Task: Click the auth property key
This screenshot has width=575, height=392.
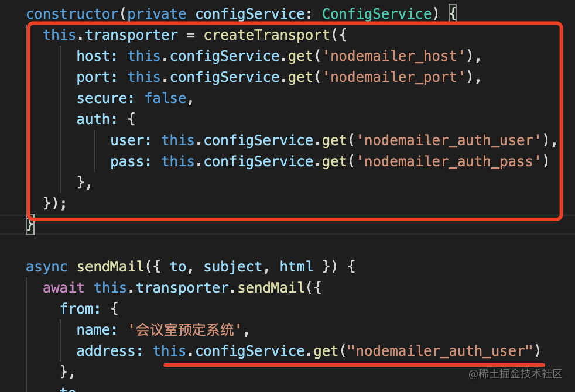Action: (93, 119)
